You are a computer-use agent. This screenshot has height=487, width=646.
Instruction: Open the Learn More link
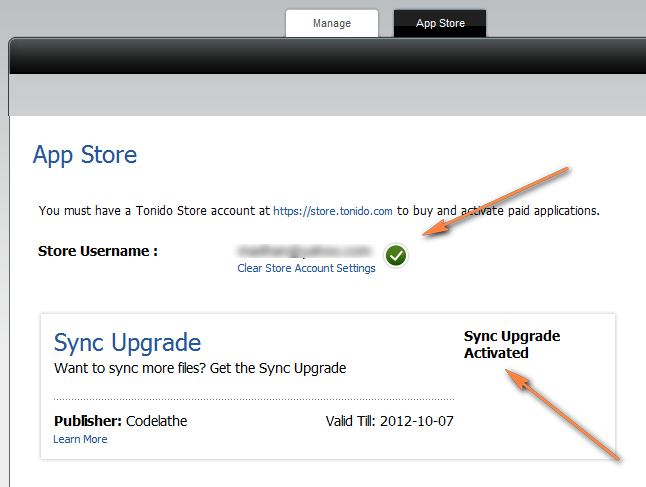80,439
